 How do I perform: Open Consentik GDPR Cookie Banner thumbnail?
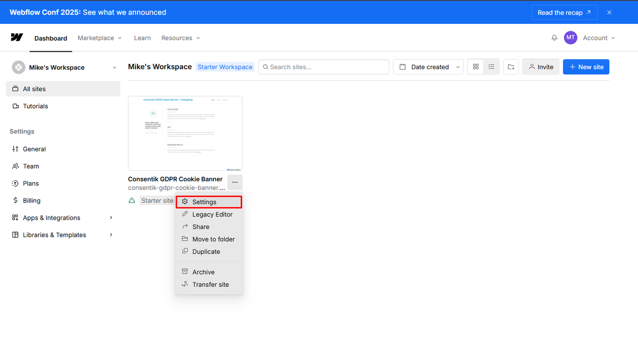point(185,133)
